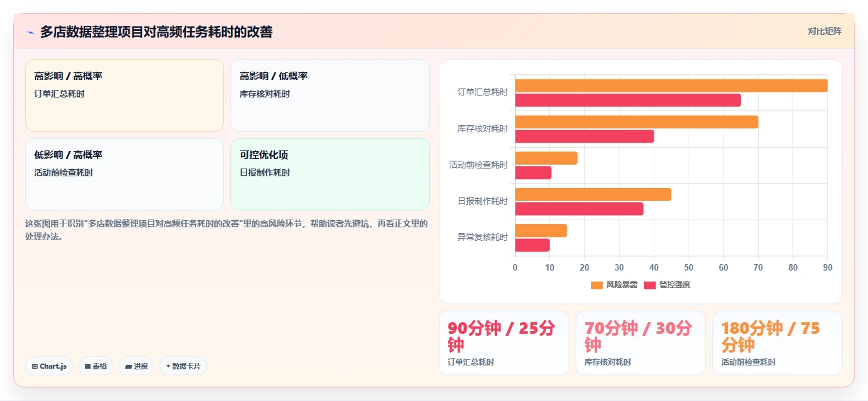
Task: Toggle the 风险暴露 legend swatch
Action: [x=597, y=285]
